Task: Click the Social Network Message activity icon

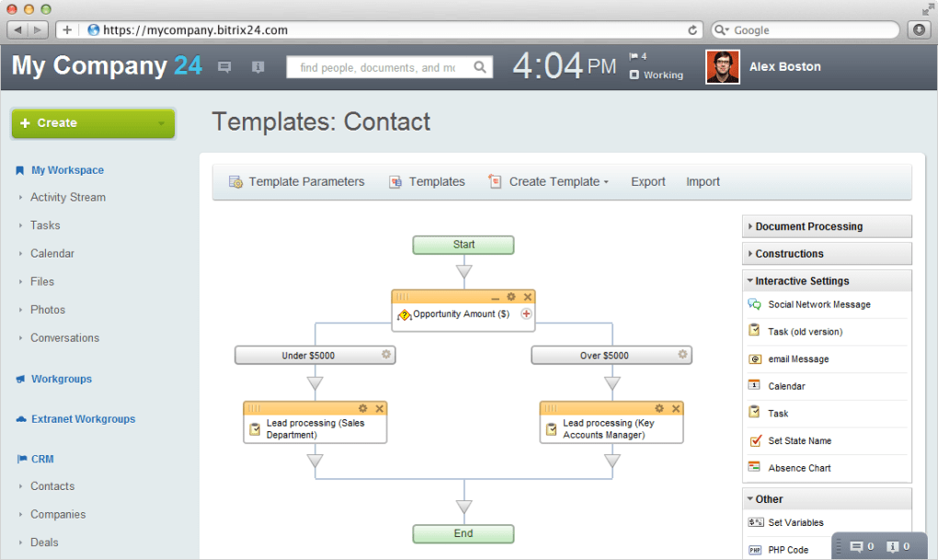Action: click(755, 304)
